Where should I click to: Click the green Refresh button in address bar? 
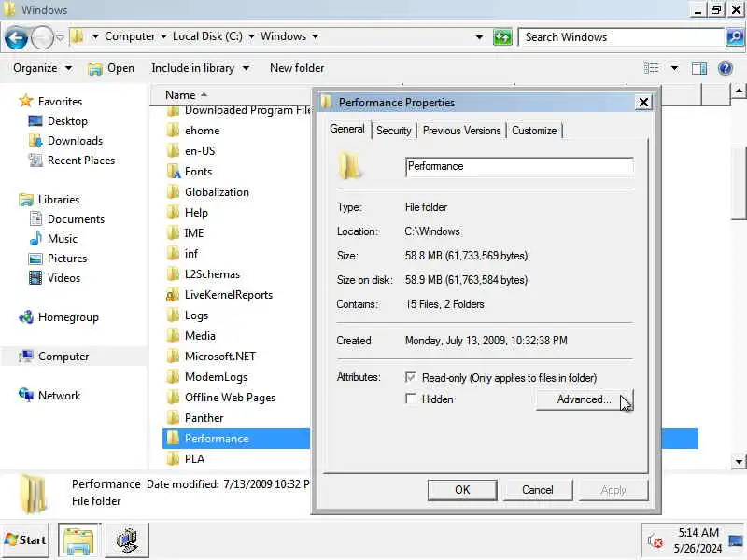tap(502, 37)
